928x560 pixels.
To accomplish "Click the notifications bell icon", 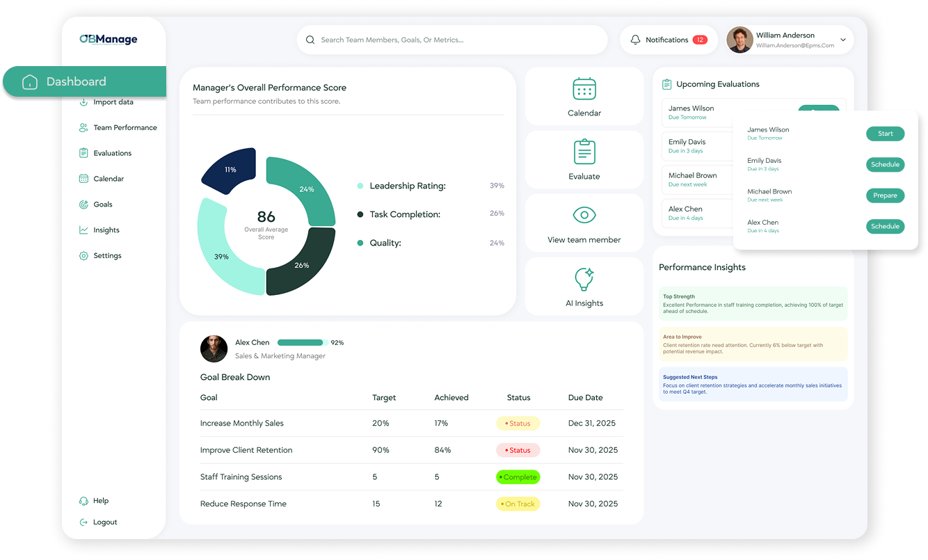I will point(635,40).
